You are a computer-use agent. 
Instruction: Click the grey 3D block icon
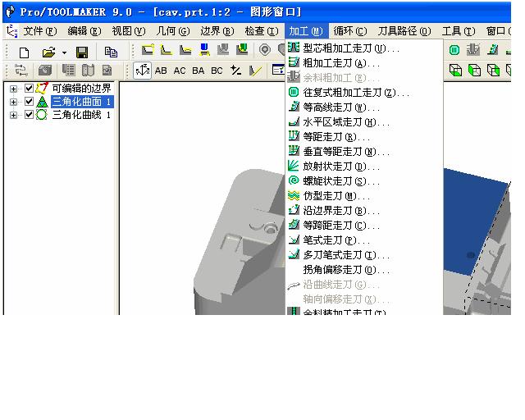45,71
